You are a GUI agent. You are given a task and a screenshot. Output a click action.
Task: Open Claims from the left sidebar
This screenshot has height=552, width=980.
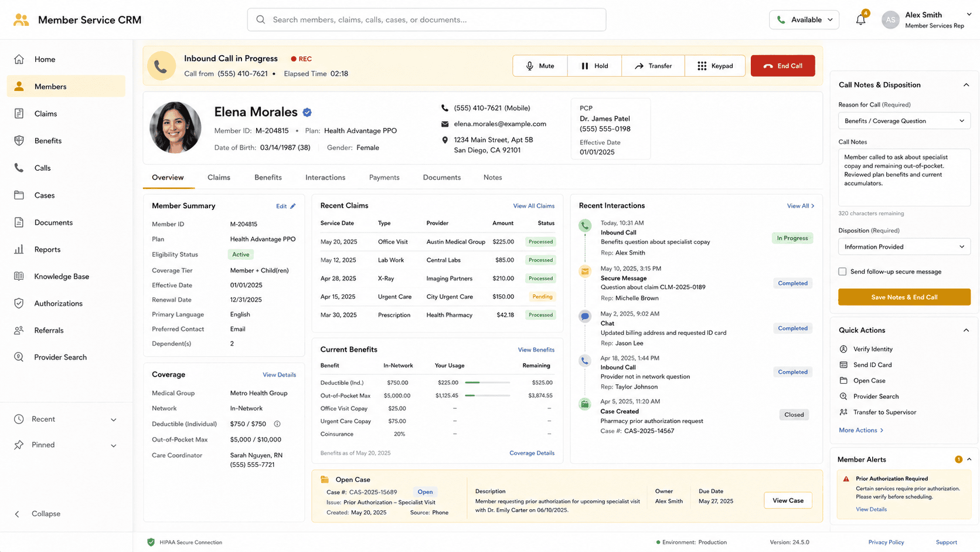(66, 114)
